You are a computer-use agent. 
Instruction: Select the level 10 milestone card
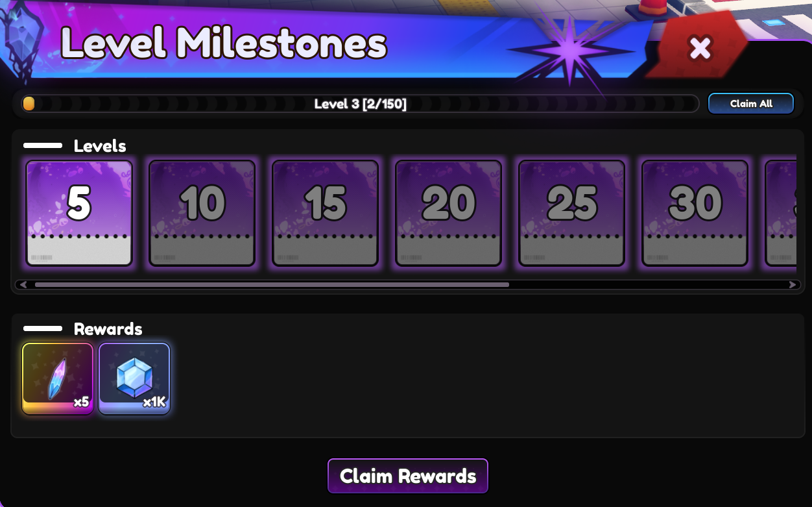click(202, 214)
